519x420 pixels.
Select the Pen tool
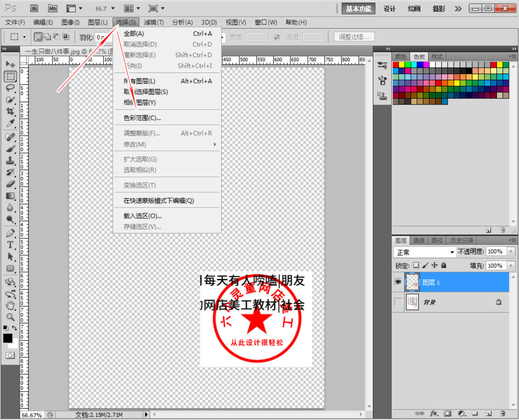10,233
